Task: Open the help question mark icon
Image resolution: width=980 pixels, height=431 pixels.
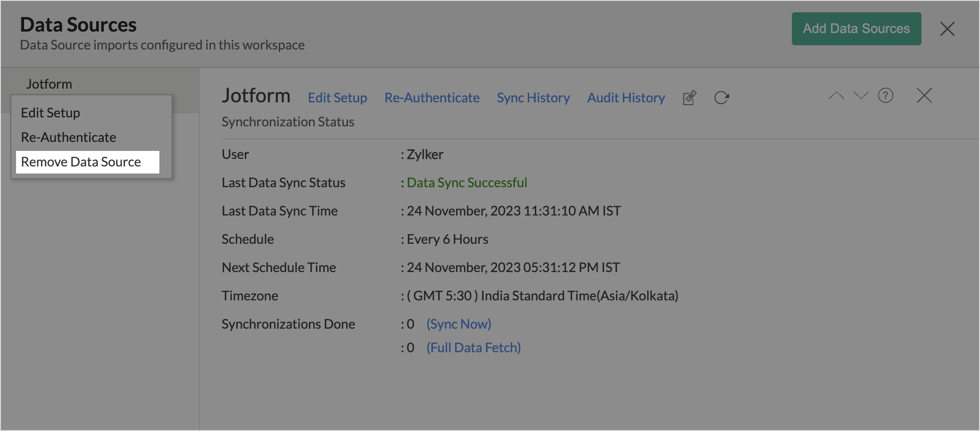Action: point(886,96)
